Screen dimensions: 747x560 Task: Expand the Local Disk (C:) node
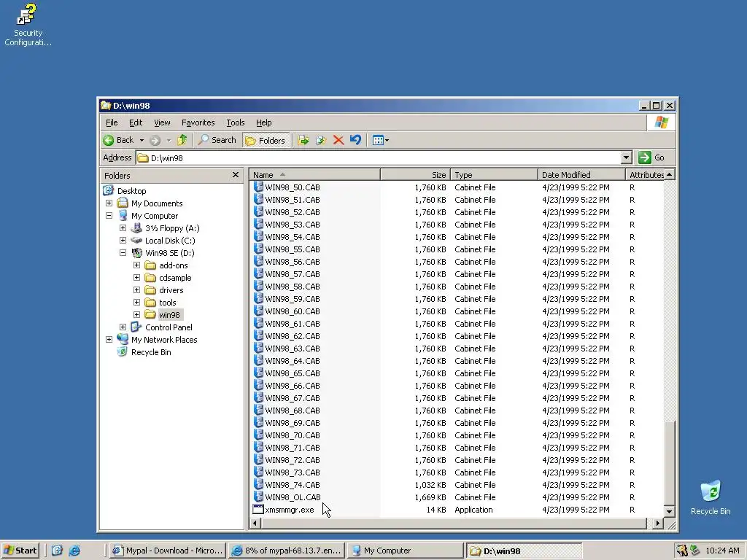coord(123,241)
